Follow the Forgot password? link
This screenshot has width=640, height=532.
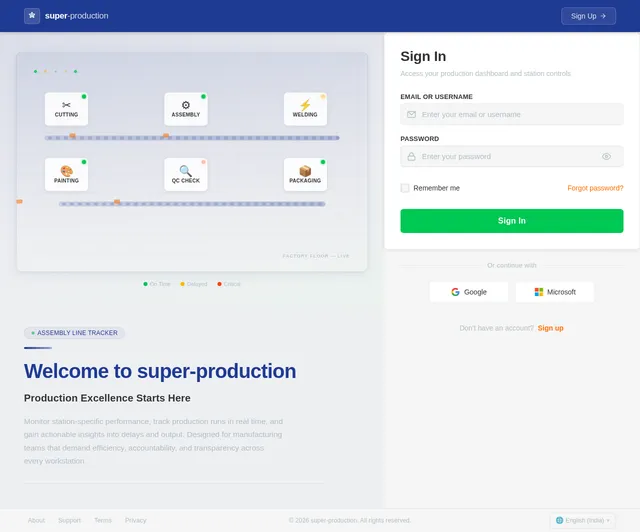click(595, 188)
